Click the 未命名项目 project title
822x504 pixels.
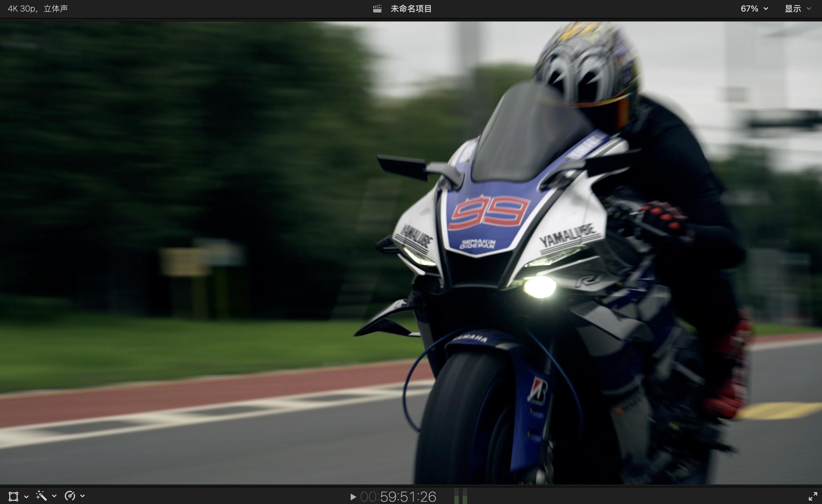[x=411, y=9]
